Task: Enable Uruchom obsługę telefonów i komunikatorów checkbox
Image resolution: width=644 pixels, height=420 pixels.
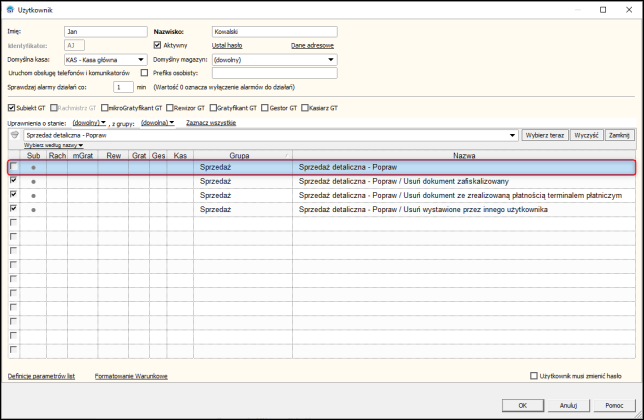Action: pos(144,73)
